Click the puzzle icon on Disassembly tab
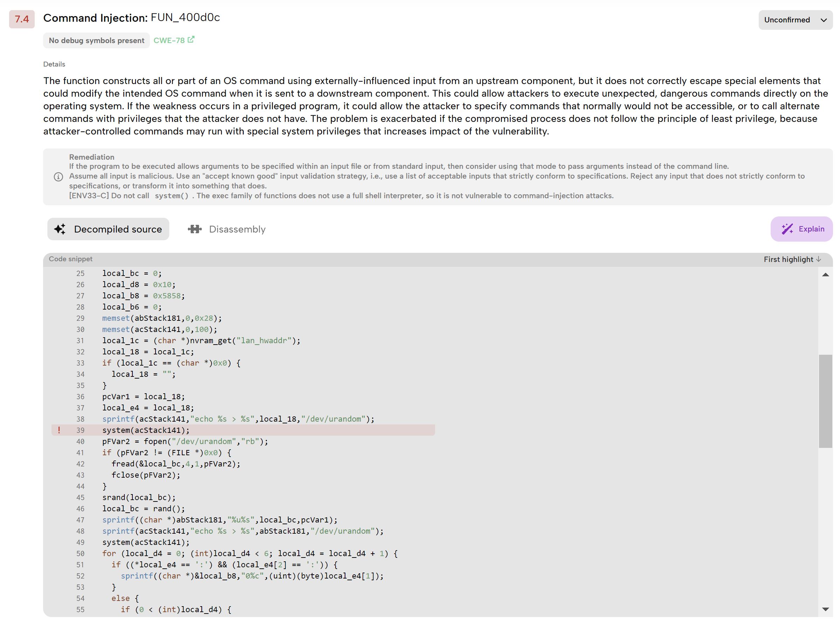The width and height of the screenshot is (840, 623). (x=195, y=229)
